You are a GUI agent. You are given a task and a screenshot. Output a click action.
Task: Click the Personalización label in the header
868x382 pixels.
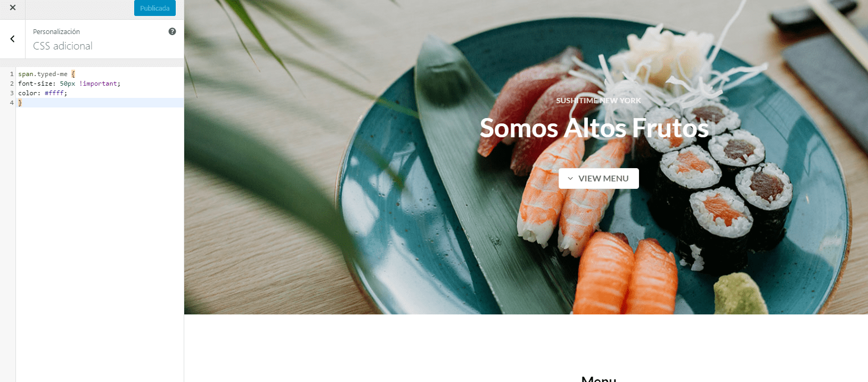[56, 32]
